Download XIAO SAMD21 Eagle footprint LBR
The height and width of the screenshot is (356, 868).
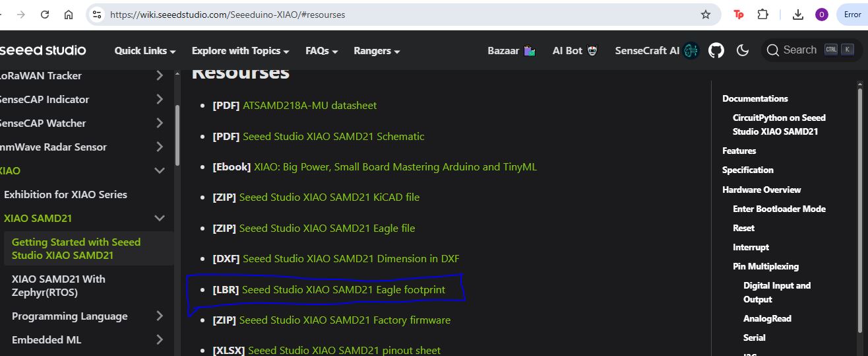click(x=344, y=289)
